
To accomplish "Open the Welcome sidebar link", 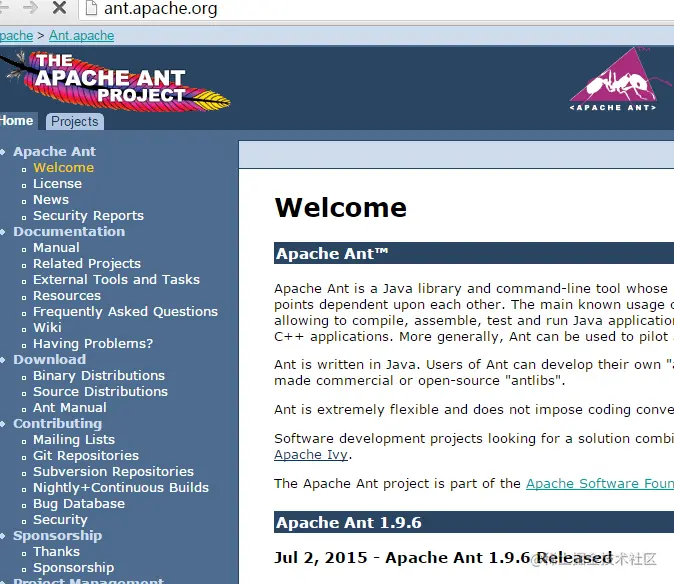I will [64, 168].
